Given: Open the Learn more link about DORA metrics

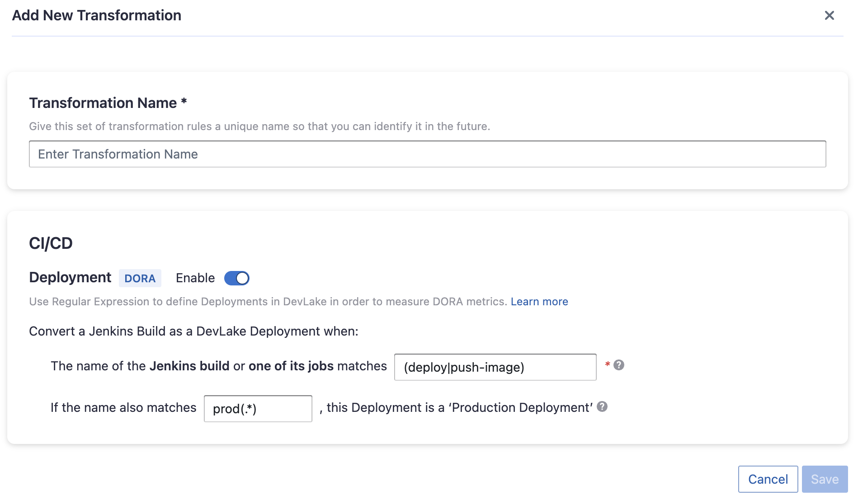Looking at the screenshot, I should point(539,301).
